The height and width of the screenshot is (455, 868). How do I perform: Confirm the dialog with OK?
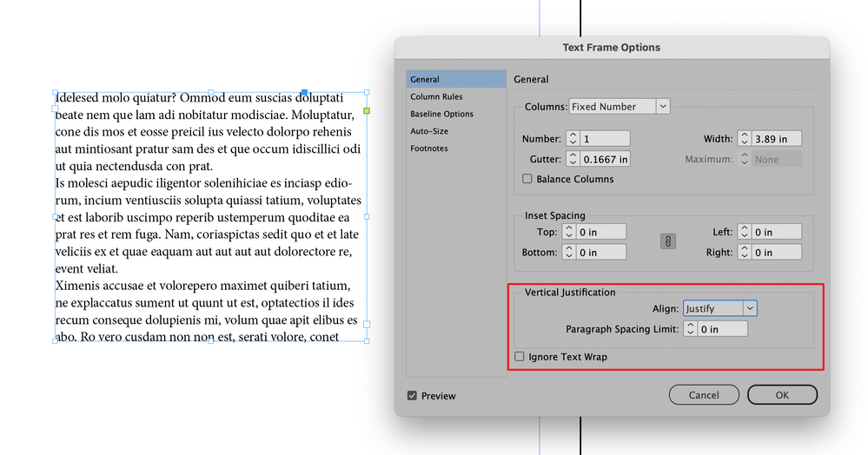click(x=782, y=395)
